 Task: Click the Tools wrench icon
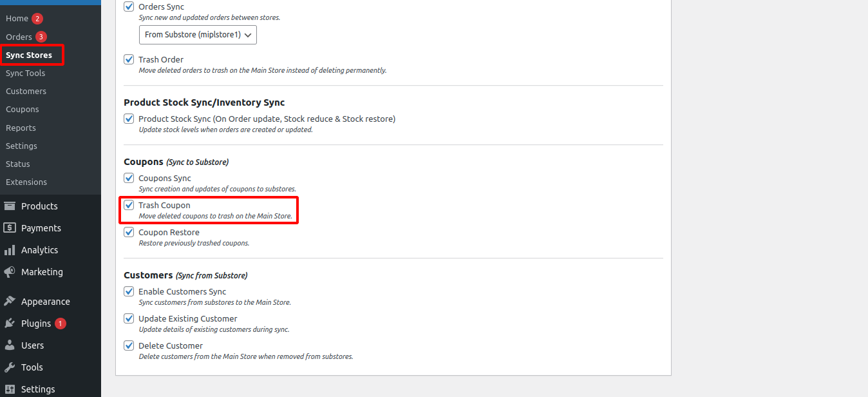tap(10, 367)
